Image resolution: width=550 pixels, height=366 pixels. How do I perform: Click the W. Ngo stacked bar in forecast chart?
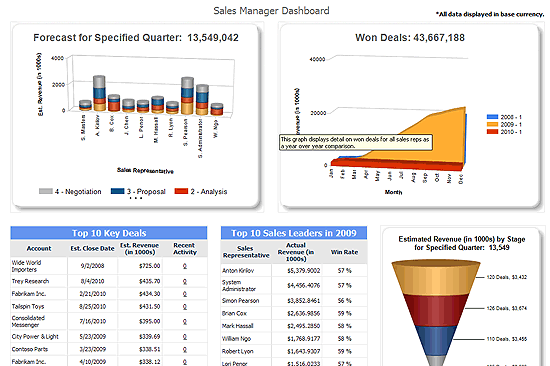coord(217,109)
